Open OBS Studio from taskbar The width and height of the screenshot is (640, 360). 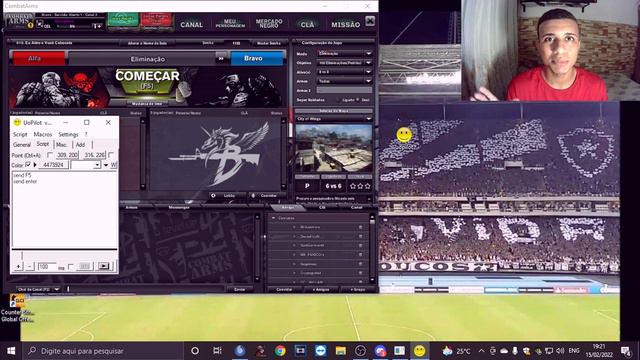pyautogui.click(x=360, y=351)
